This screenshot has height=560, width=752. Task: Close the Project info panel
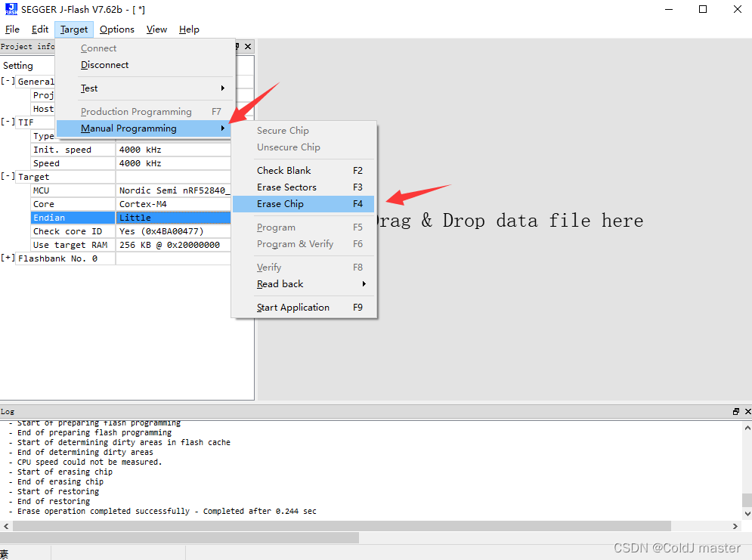(247, 47)
